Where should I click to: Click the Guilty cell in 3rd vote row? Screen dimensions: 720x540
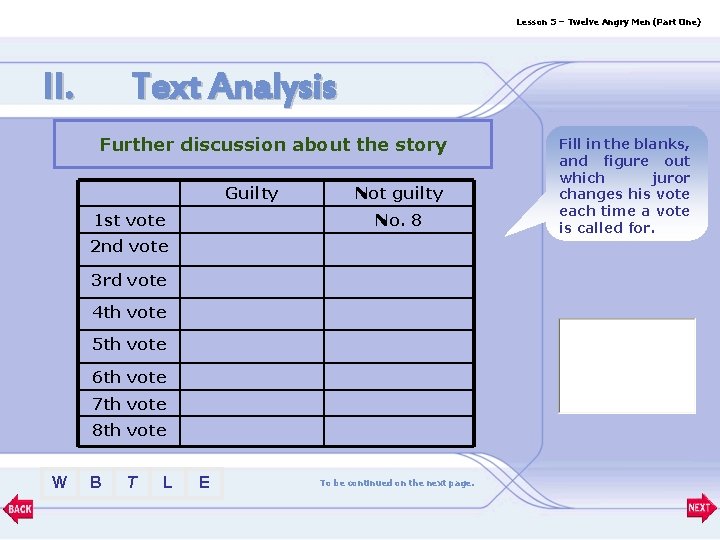(252, 282)
